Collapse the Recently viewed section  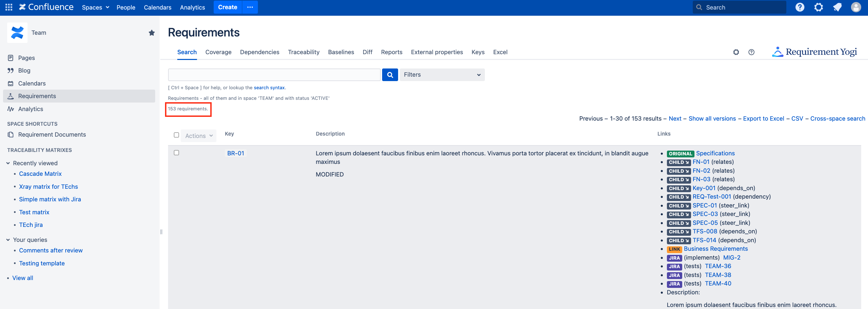coord(8,163)
